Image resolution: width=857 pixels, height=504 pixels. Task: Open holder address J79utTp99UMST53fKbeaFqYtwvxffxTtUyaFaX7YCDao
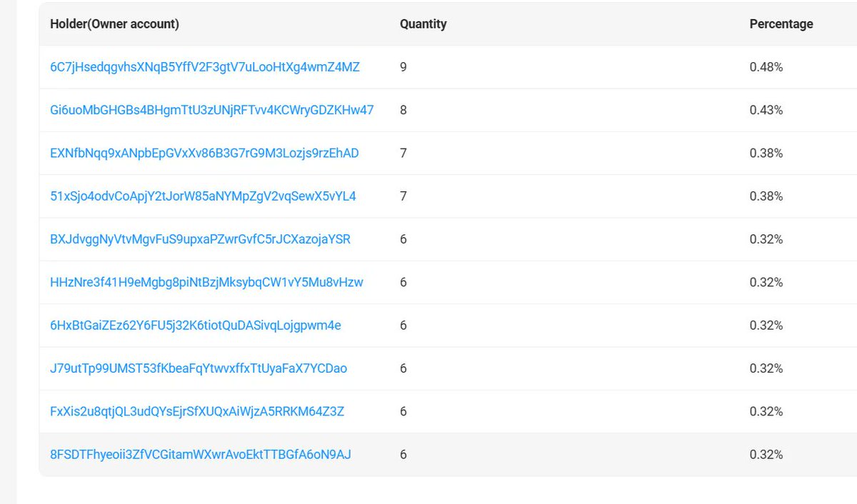click(199, 368)
